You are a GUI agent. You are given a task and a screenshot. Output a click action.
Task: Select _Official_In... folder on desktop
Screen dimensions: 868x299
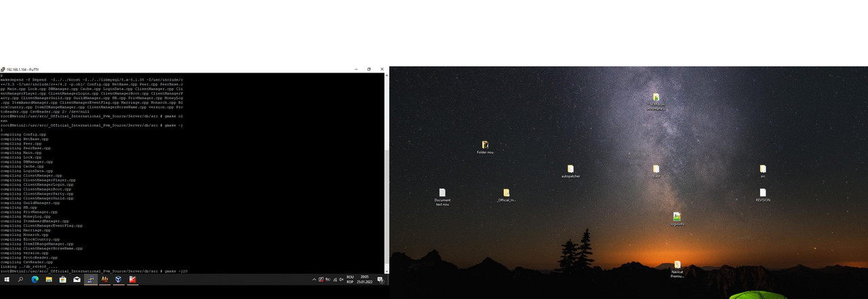click(x=506, y=195)
